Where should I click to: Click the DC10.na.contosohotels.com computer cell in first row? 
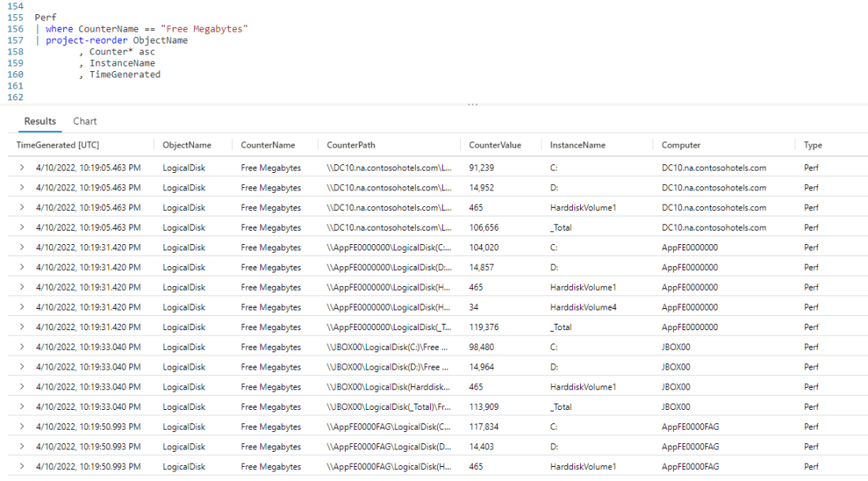[713, 167]
